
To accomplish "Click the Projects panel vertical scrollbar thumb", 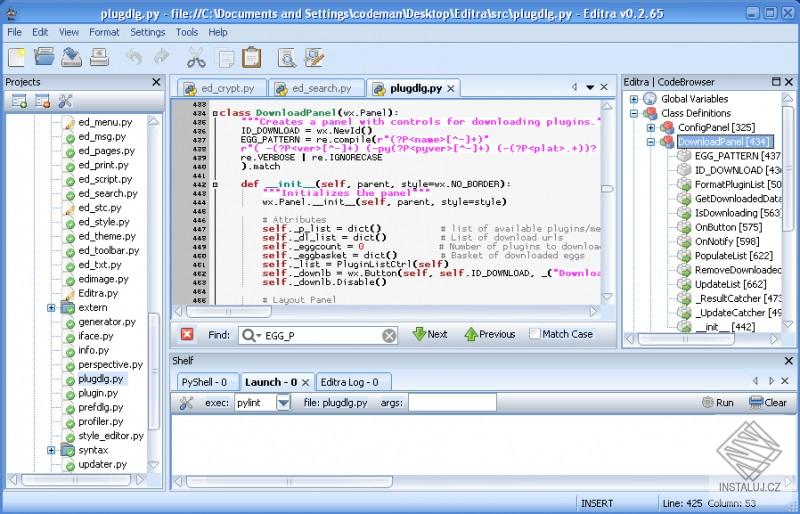I will point(154,372).
